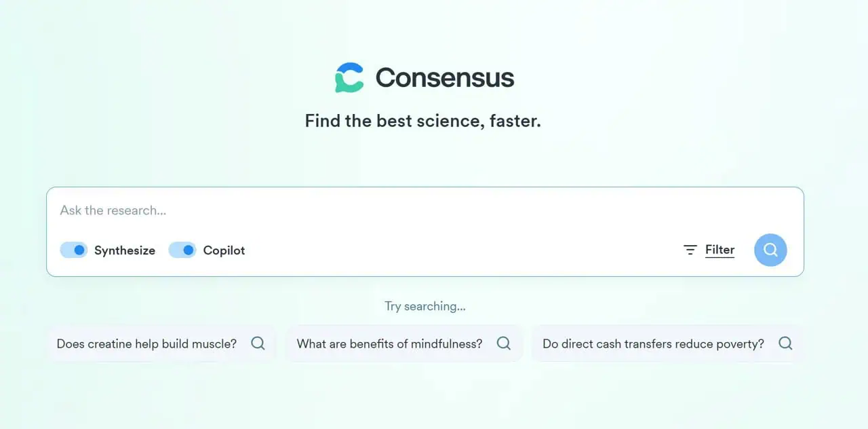Open the Filter options link

[x=719, y=250]
